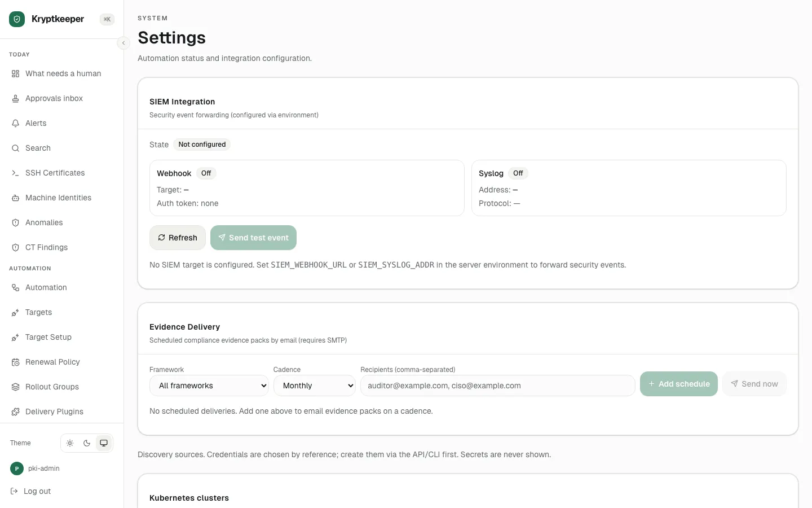Click the What needs a human icon
812x508 pixels.
click(15, 74)
